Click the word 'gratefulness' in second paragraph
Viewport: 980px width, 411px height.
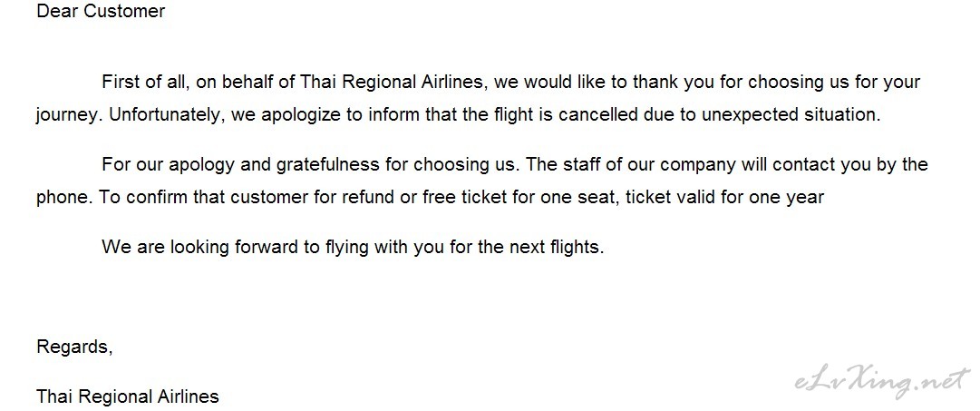click(328, 164)
